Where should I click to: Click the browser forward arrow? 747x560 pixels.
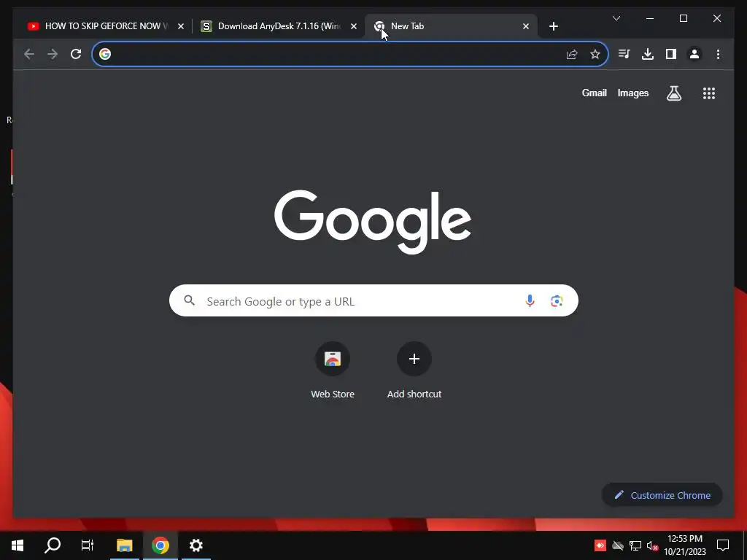click(53, 54)
